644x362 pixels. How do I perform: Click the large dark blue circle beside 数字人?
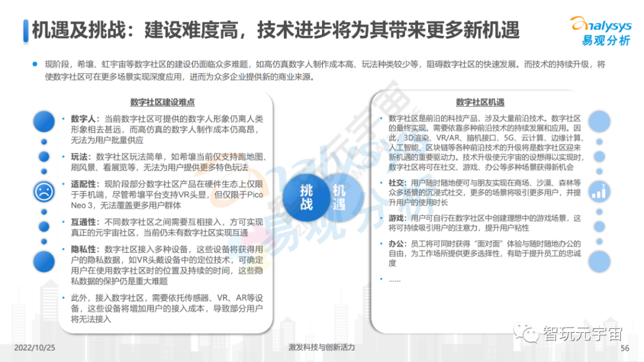coord(44,121)
